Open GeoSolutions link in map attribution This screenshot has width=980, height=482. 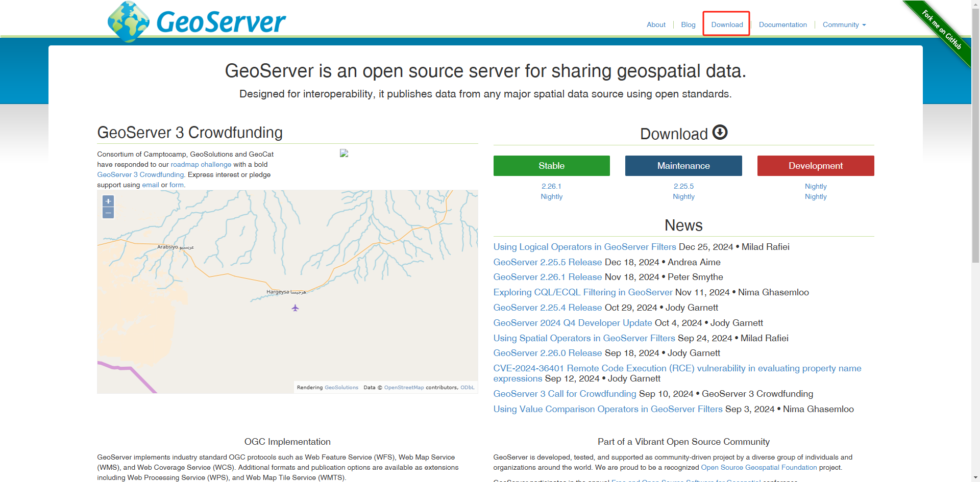[x=341, y=388]
